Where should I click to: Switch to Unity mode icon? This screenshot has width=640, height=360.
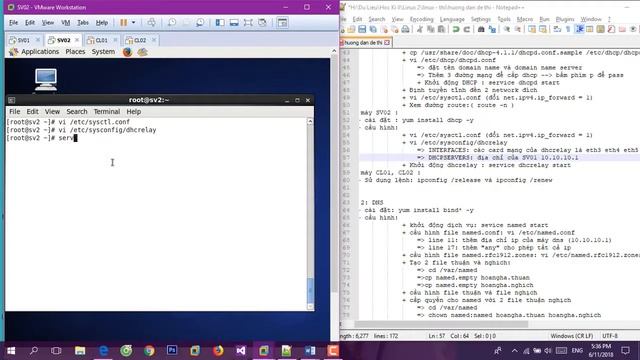point(262,22)
